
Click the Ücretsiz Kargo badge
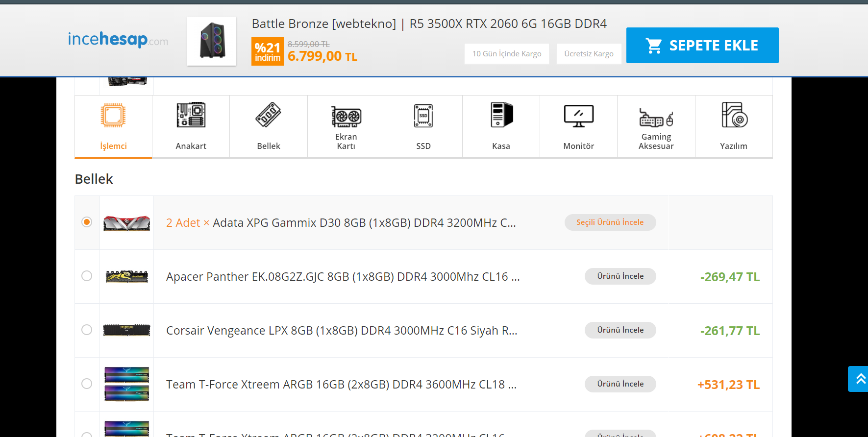point(589,54)
